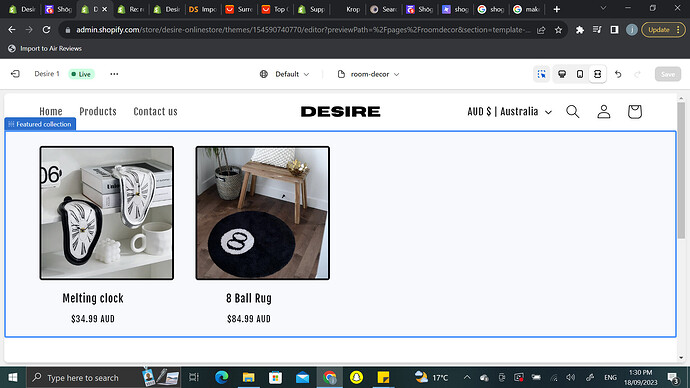Click the DESIRE store logo
Viewport: 690px width, 388px height.
tap(340, 112)
